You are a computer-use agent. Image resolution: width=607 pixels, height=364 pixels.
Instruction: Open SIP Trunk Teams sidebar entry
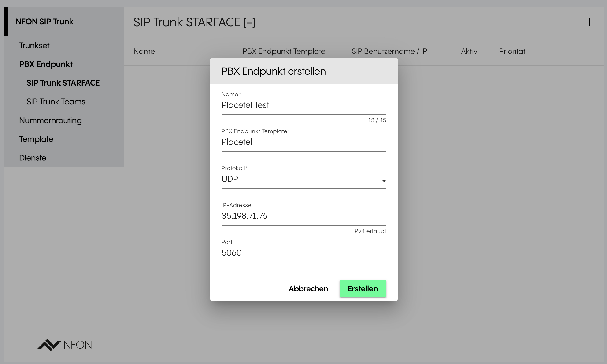pos(56,102)
